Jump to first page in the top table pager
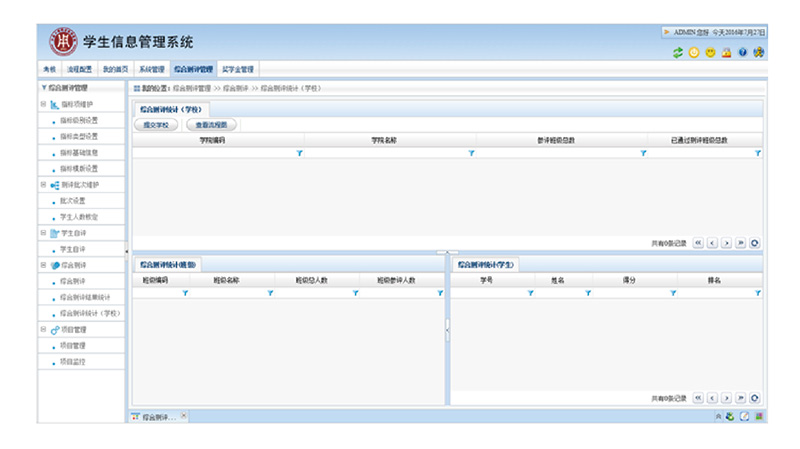The width and height of the screenshot is (800, 449). 698,242
